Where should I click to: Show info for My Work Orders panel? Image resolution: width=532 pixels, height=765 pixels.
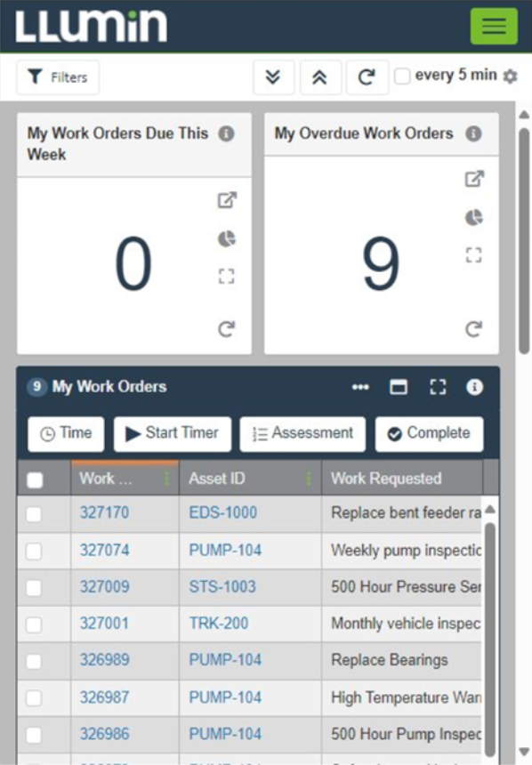474,387
